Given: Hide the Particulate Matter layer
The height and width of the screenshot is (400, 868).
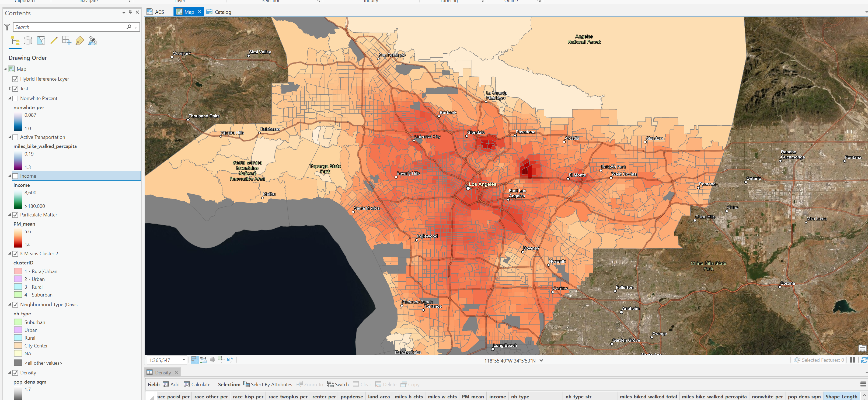Looking at the screenshot, I should (16, 215).
